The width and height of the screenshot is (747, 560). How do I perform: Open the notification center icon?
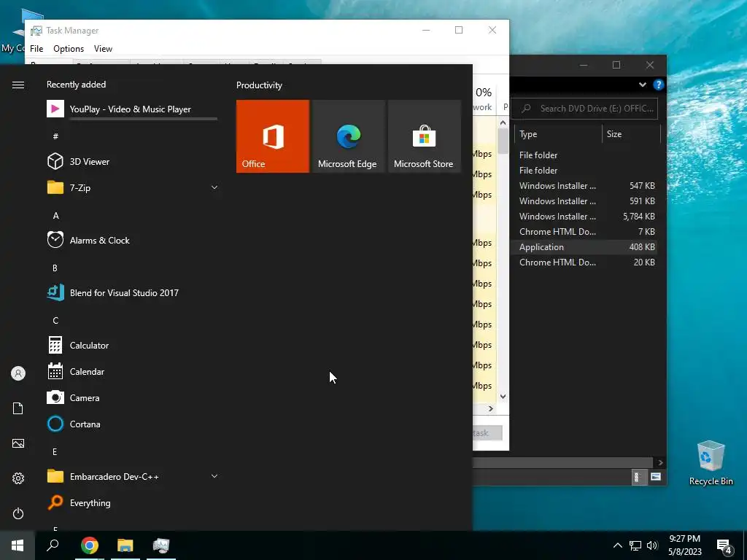pos(724,546)
